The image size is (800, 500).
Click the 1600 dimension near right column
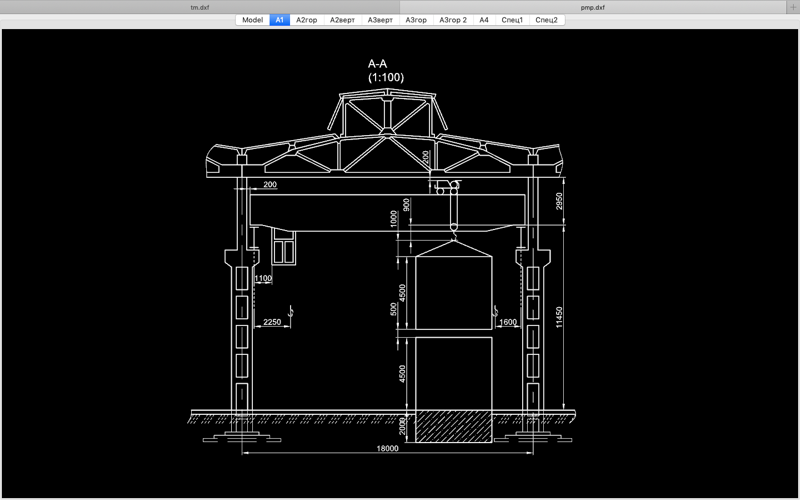(x=508, y=322)
